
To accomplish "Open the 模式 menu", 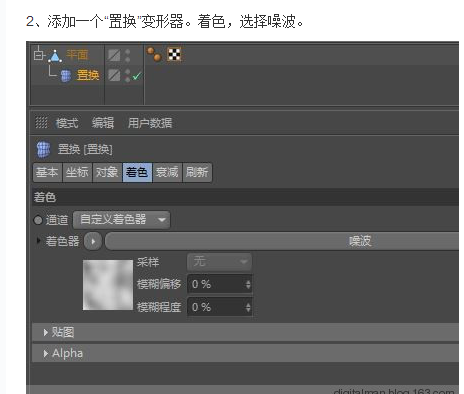I will (x=67, y=123).
